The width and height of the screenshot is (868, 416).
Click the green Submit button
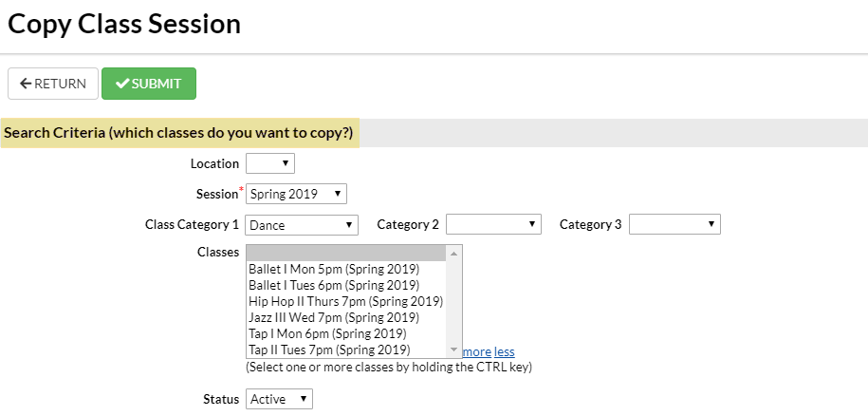point(149,84)
